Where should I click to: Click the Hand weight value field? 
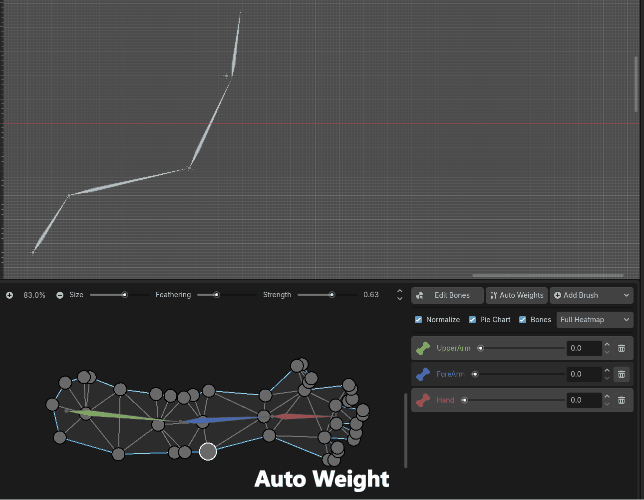point(584,400)
